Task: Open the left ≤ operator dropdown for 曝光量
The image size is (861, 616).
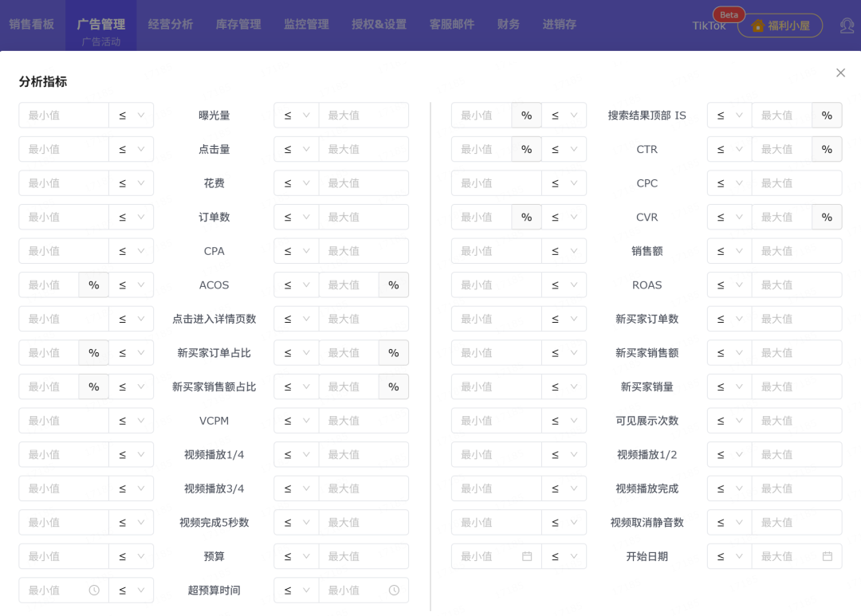Action: tap(132, 116)
